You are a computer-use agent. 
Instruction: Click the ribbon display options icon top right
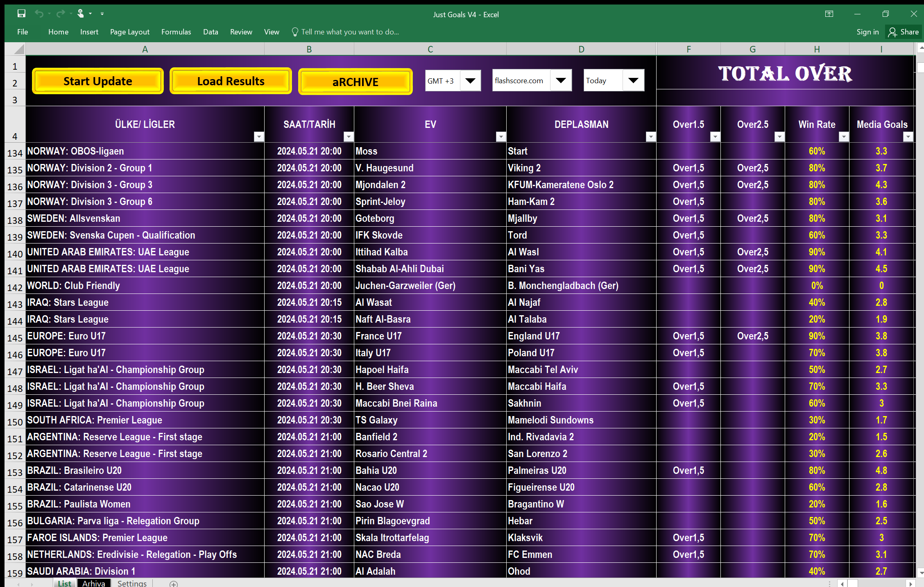829,14
